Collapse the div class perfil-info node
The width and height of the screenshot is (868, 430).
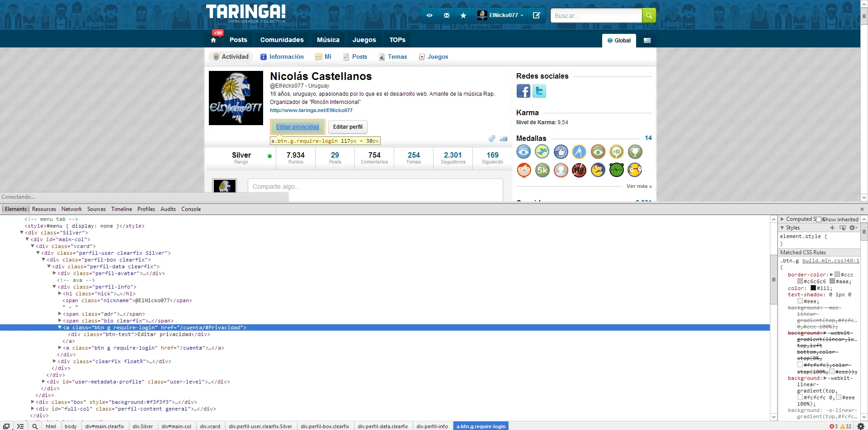pos(54,287)
